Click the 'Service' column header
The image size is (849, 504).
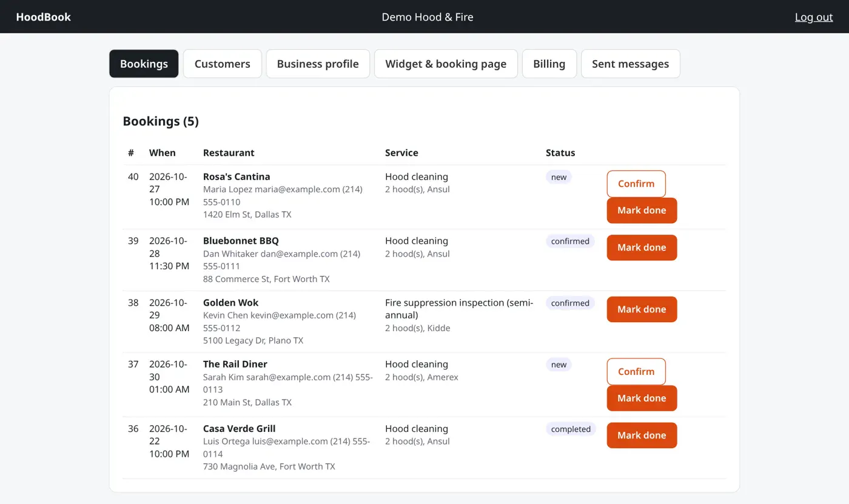pyautogui.click(x=401, y=153)
